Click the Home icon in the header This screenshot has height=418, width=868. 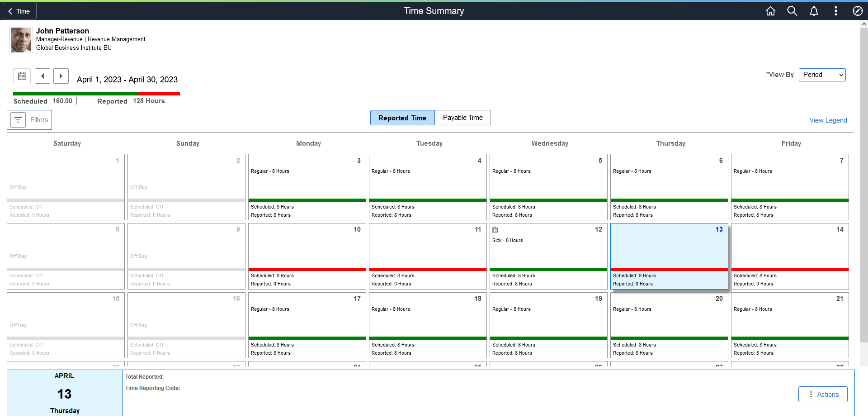[770, 11]
